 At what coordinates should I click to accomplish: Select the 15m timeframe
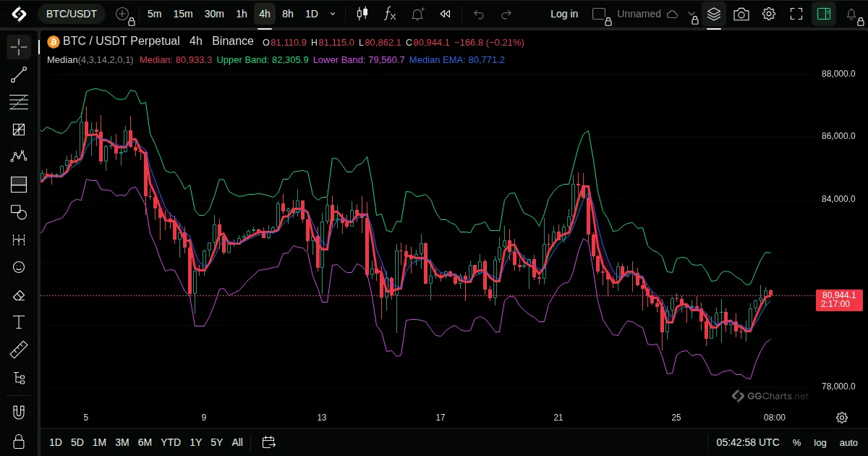tap(183, 14)
